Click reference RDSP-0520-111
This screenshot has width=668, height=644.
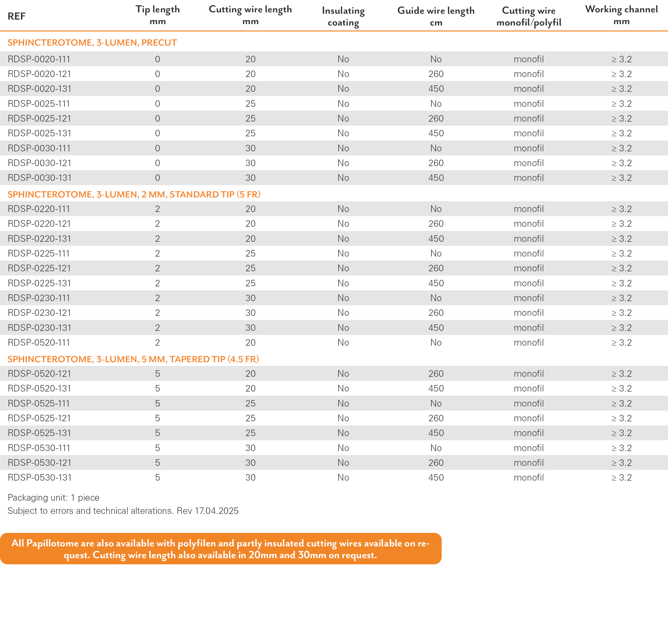[x=39, y=343]
